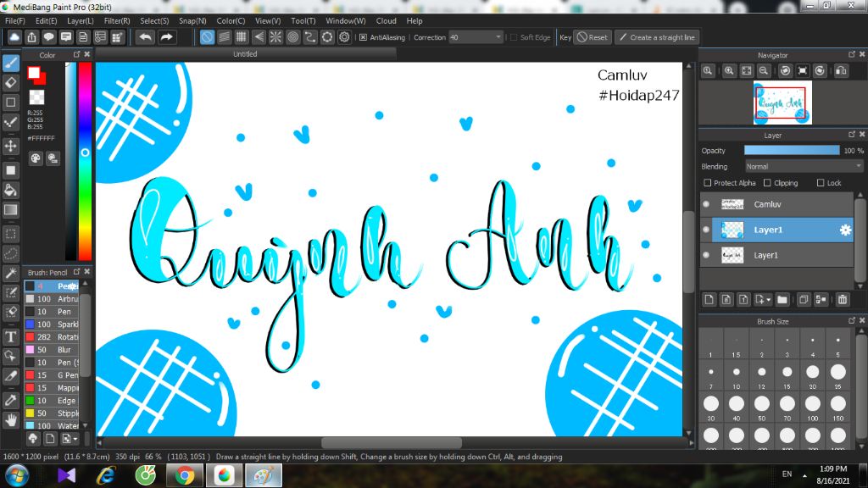Enable the layer Lock checkbox
868x488 pixels.
click(x=821, y=183)
